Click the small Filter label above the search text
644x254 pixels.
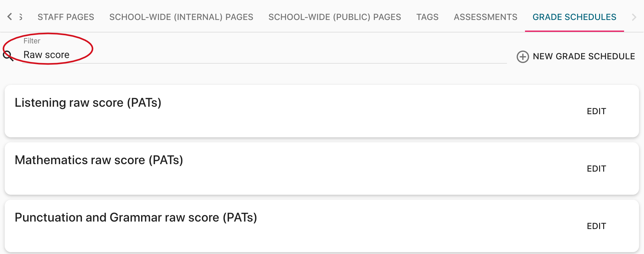click(32, 41)
